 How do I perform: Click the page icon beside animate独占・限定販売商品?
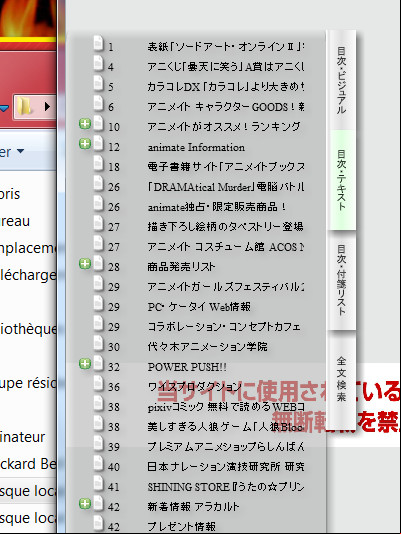pyautogui.click(x=98, y=203)
